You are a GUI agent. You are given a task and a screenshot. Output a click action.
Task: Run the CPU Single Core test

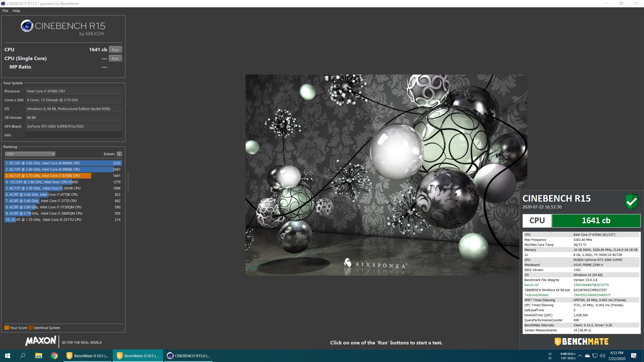click(115, 58)
